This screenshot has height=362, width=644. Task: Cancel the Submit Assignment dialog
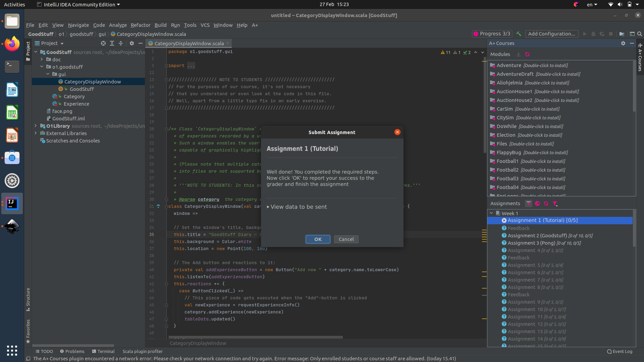pos(346,239)
